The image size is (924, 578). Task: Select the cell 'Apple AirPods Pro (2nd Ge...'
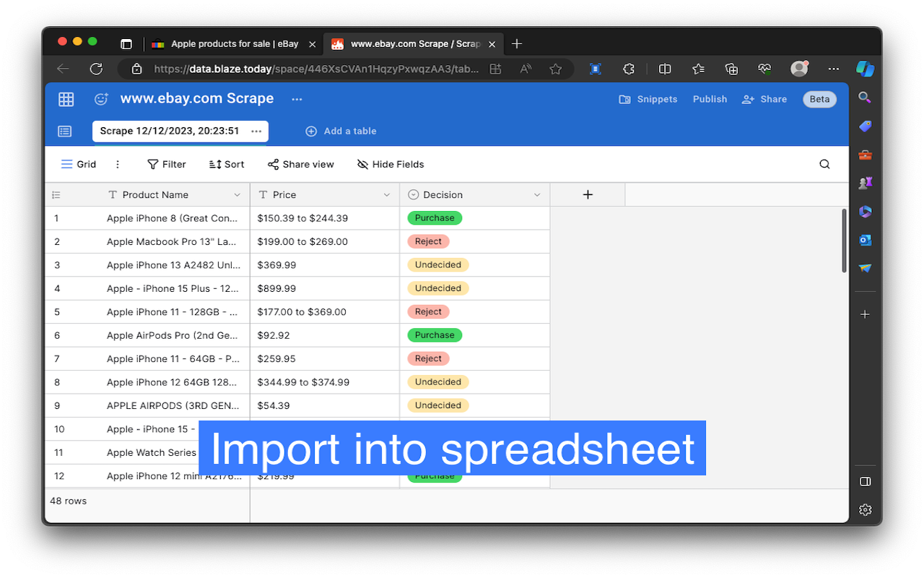(173, 335)
